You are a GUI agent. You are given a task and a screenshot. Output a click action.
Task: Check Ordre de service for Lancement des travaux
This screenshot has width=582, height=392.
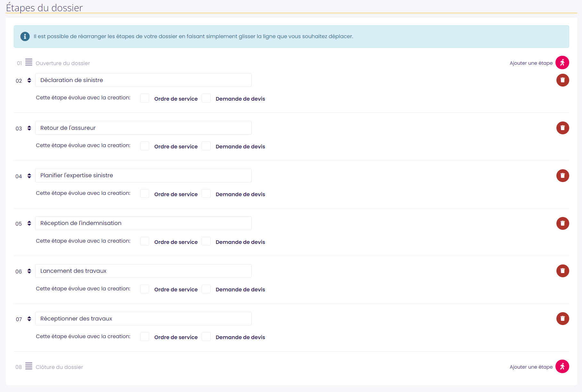coord(145,289)
